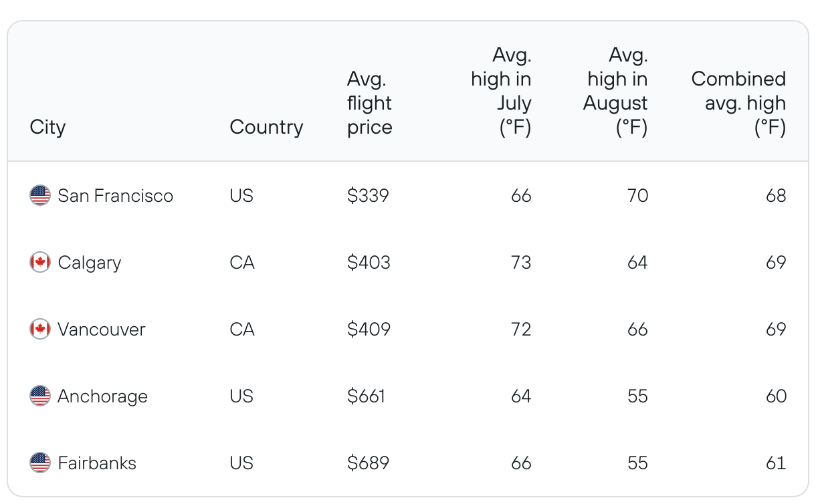Click the $689 flight price cell
Screen dimensions: 816x504
pyautogui.click(x=368, y=463)
